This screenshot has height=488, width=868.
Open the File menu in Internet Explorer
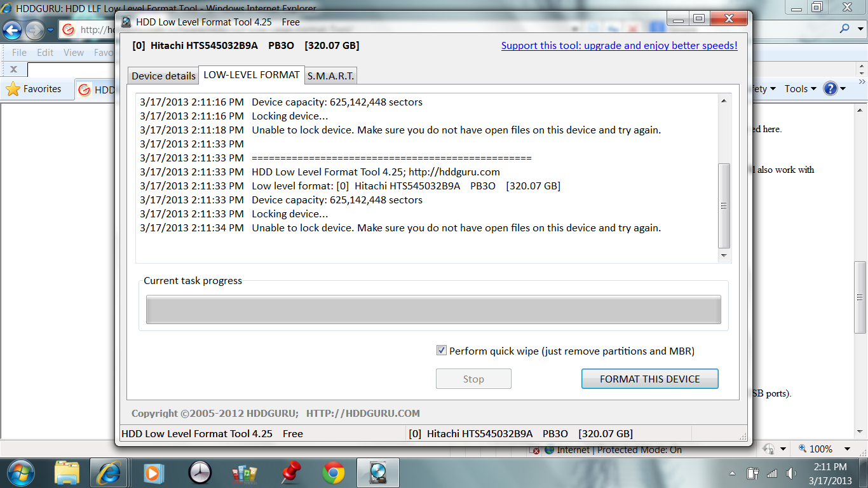pyautogui.click(x=19, y=53)
